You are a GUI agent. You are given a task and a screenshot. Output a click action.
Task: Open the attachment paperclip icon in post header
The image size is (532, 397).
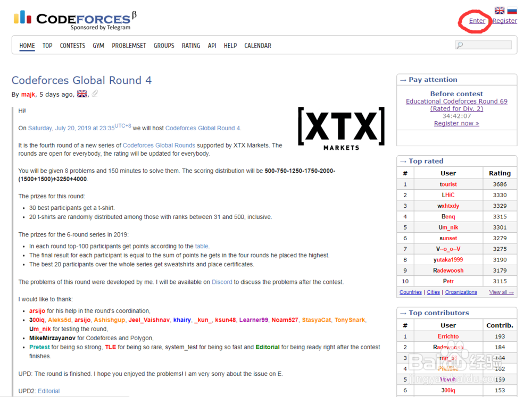pyautogui.click(x=95, y=93)
